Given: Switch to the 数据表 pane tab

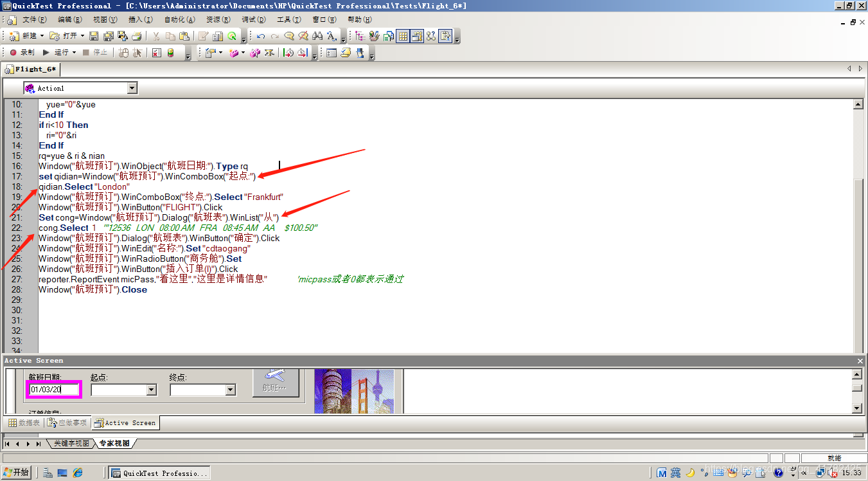Looking at the screenshot, I should (24, 422).
